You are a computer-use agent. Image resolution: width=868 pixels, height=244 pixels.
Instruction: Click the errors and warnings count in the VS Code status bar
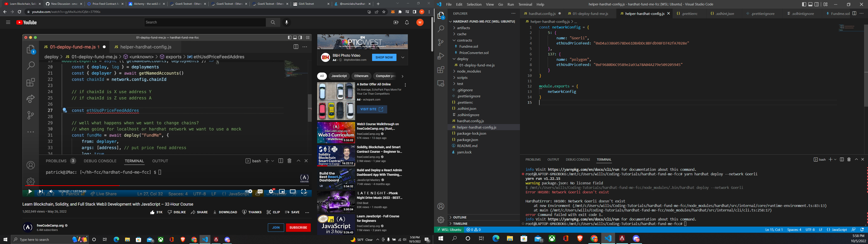[x=473, y=230]
